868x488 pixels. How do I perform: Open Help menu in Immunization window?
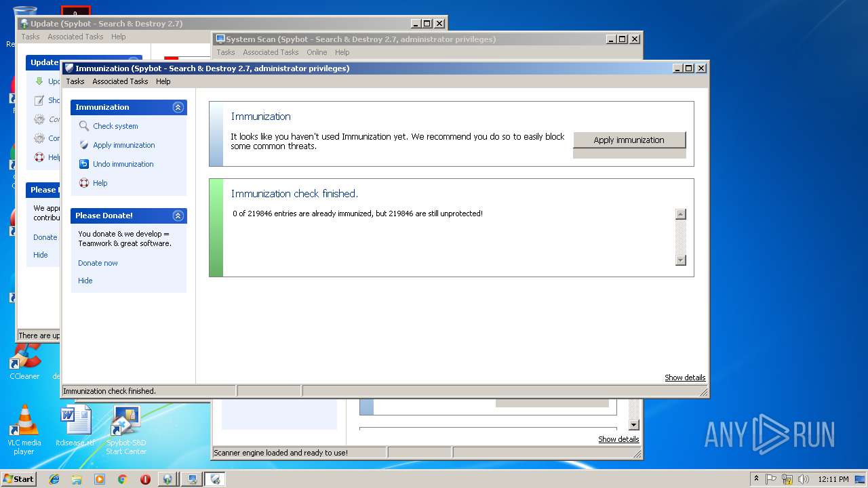163,81
